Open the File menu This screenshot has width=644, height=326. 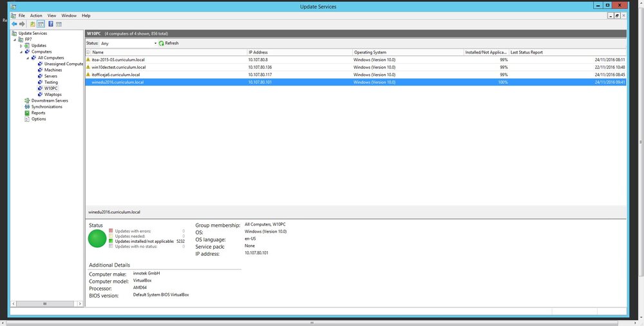click(21, 15)
